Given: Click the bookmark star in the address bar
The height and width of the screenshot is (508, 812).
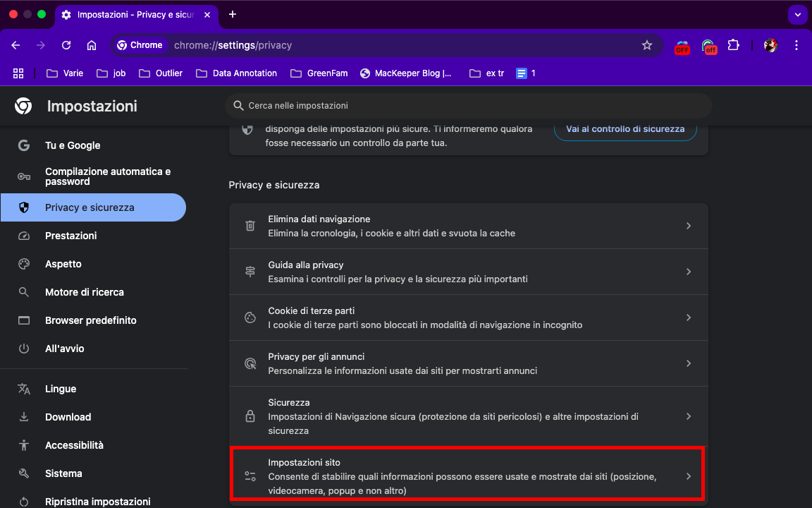Looking at the screenshot, I should tap(647, 44).
